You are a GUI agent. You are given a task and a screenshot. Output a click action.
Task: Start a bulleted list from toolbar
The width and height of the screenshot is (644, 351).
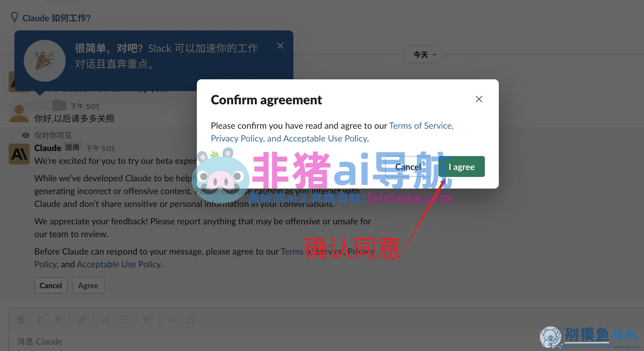(x=124, y=320)
